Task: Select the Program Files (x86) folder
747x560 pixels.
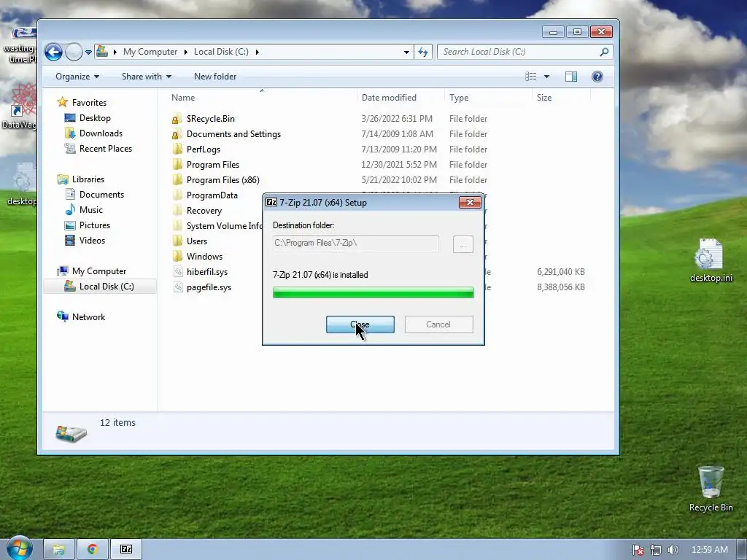Action: click(223, 179)
